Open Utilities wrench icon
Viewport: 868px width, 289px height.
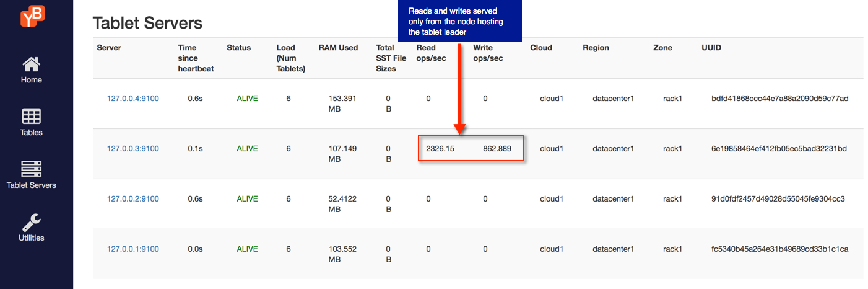(32, 221)
